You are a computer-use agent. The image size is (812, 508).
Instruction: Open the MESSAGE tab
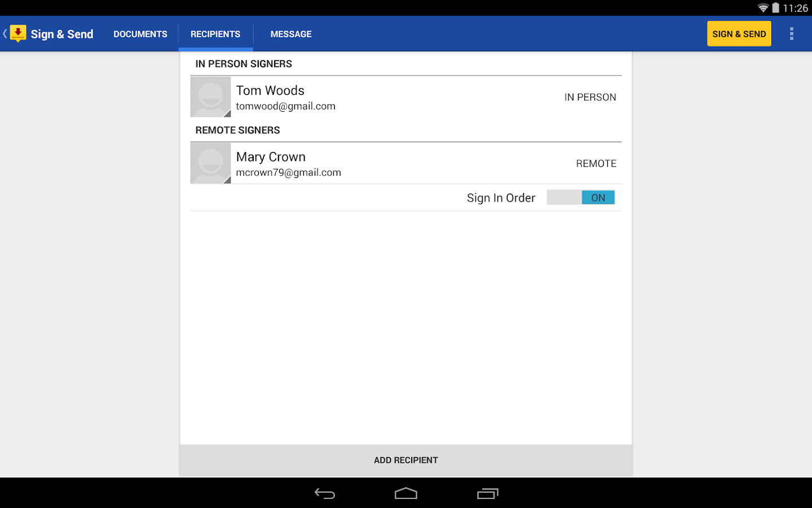click(x=291, y=34)
